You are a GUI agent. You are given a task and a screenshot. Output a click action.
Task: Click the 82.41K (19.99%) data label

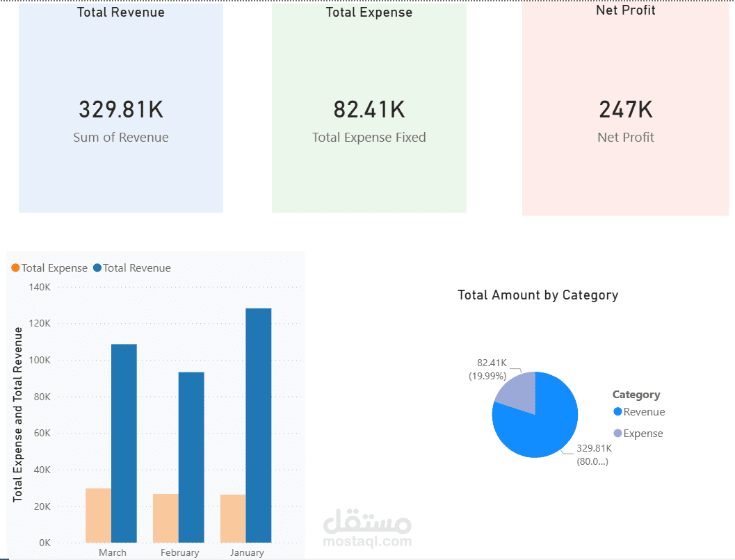tap(491, 368)
